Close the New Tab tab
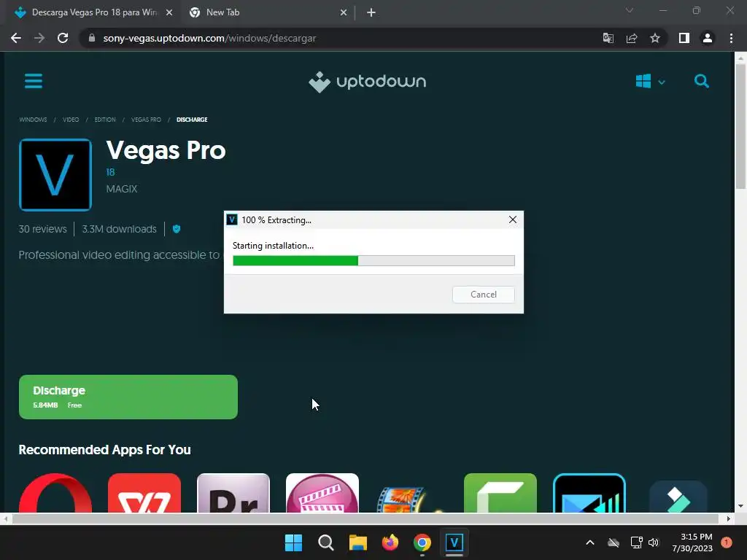The width and height of the screenshot is (747, 560). [344, 13]
